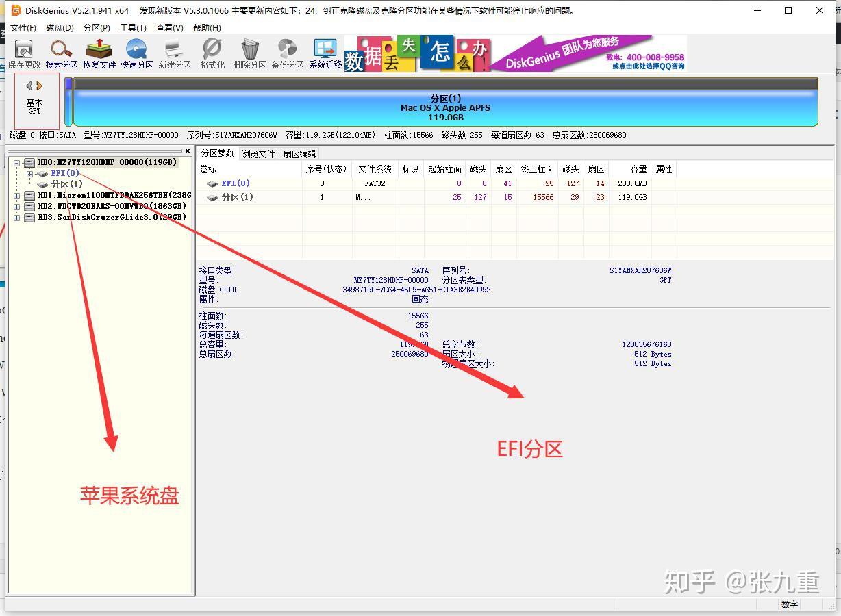The height and width of the screenshot is (616, 841).
Task: Click New Partition (新建分区) toolbar icon
Action: coord(175,54)
